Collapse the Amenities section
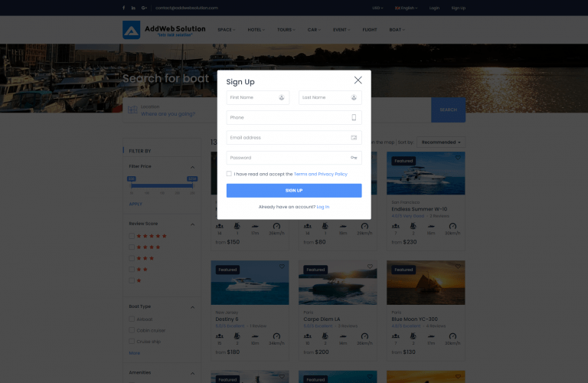This screenshot has width=588, height=383. (192, 373)
